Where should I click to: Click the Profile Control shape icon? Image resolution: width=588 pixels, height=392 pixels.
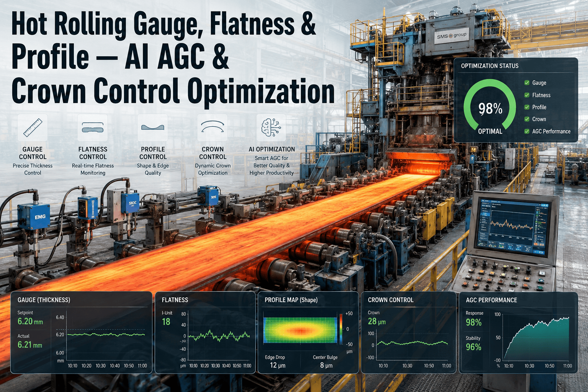point(153,127)
